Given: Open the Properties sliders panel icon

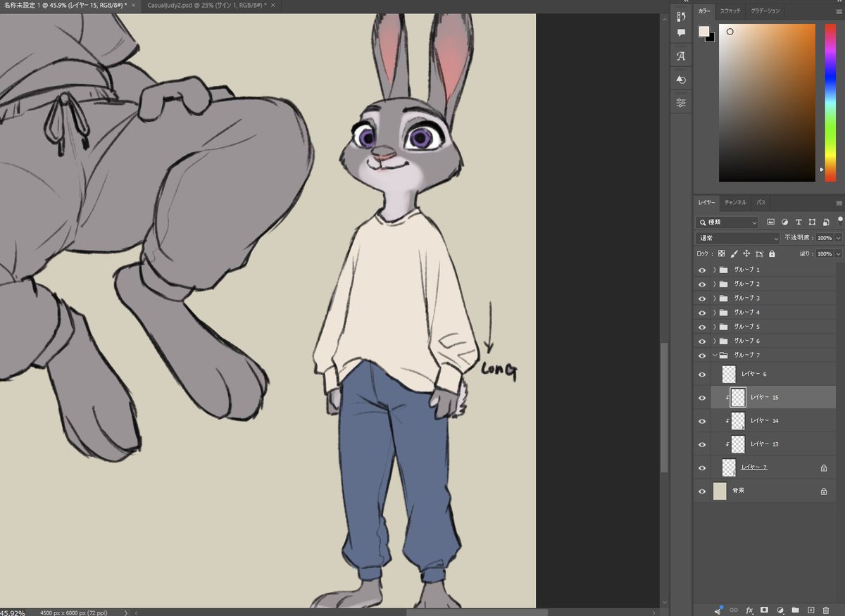Looking at the screenshot, I should point(681,103).
